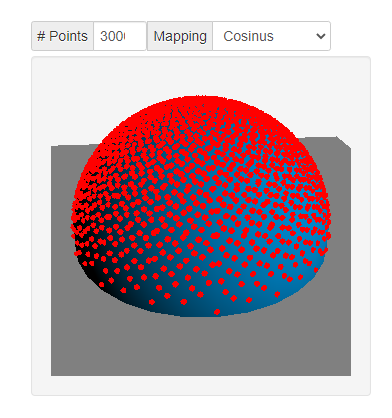Open the Mapping dropdown showing Cosinus
The image size is (392, 418).
[x=271, y=36]
